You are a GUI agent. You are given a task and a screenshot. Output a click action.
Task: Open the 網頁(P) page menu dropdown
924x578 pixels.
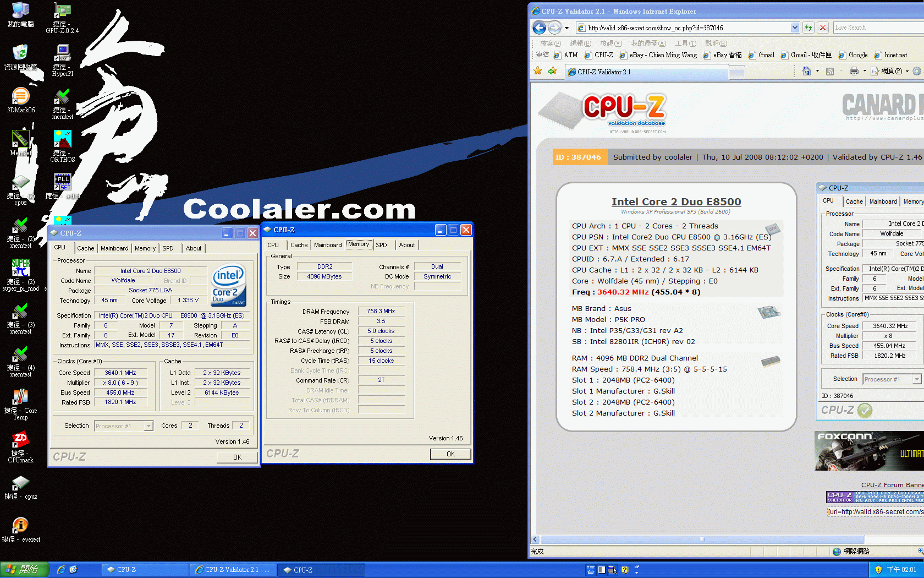[890, 71]
